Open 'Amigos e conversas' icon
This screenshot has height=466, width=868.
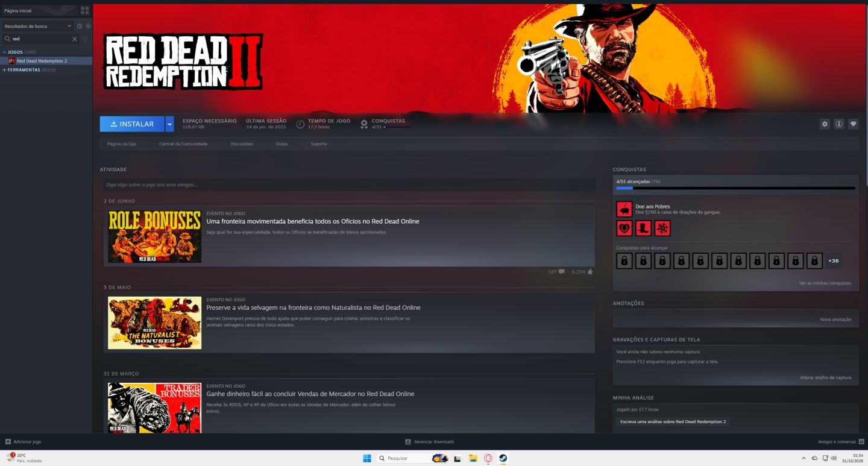(x=861, y=442)
